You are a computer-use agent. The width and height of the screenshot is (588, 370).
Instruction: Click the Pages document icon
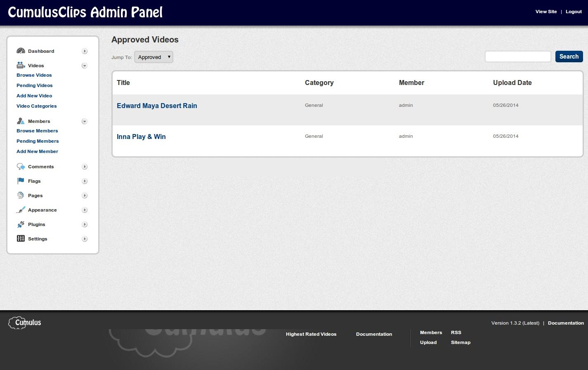(x=21, y=195)
